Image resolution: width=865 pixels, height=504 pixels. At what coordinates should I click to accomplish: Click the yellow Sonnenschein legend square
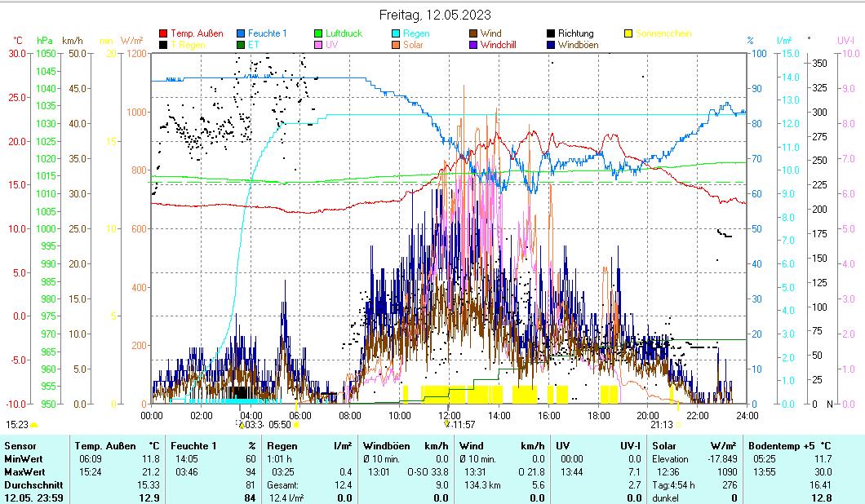(629, 33)
